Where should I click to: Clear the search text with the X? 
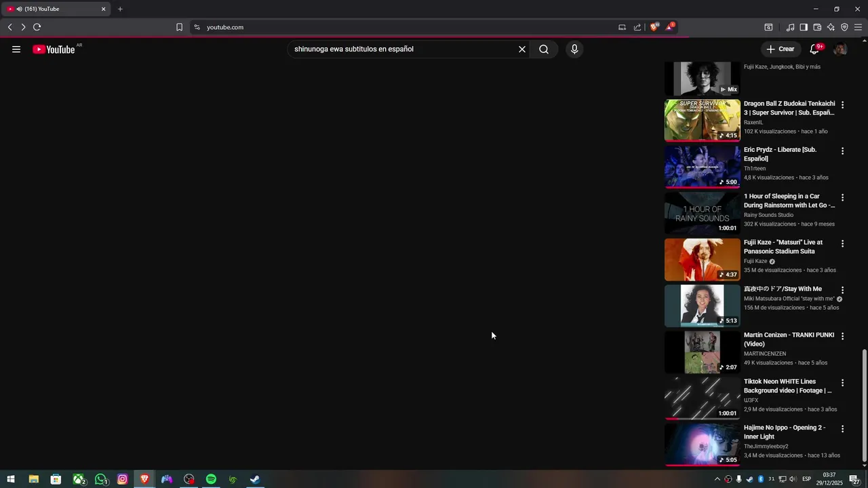(x=522, y=49)
